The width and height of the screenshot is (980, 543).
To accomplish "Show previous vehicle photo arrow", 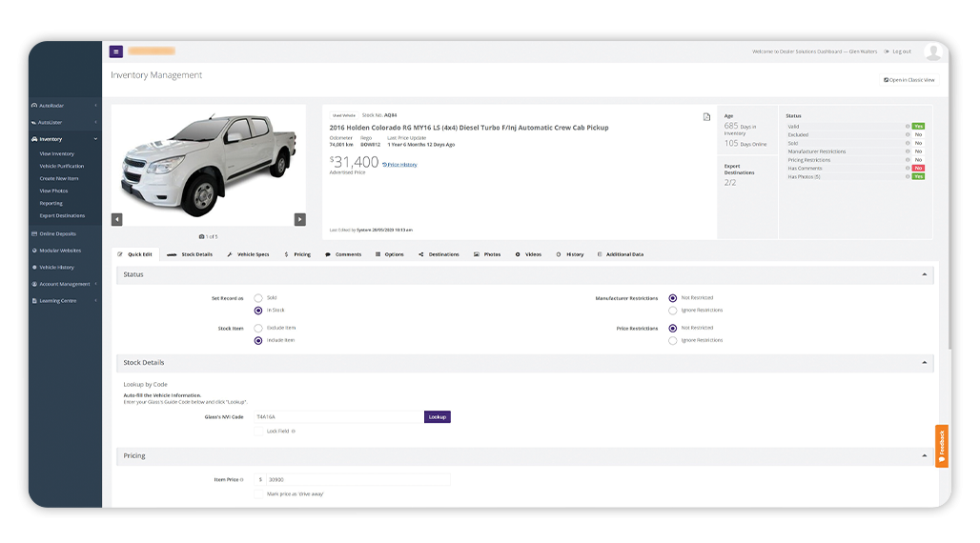I will pos(117,219).
